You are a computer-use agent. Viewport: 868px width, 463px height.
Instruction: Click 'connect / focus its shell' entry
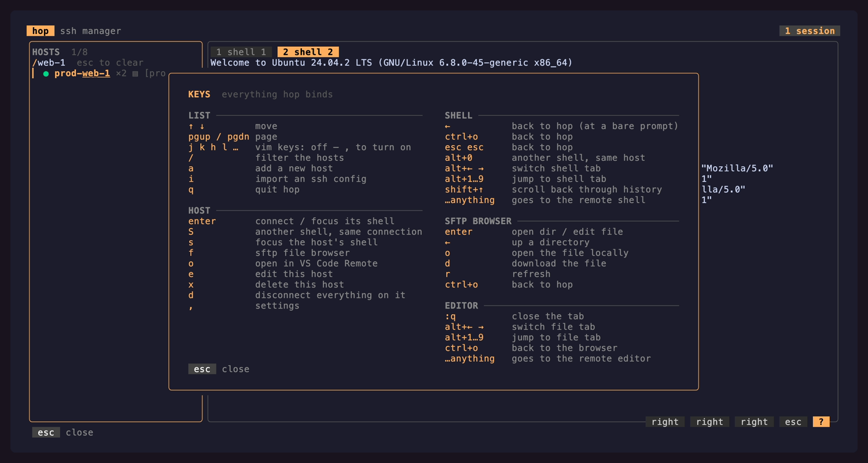click(x=325, y=221)
